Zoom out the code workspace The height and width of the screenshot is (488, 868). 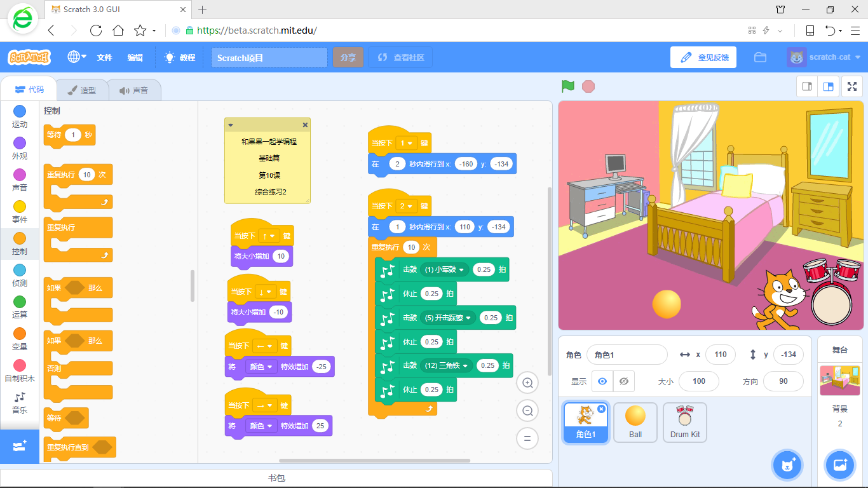[x=527, y=410]
